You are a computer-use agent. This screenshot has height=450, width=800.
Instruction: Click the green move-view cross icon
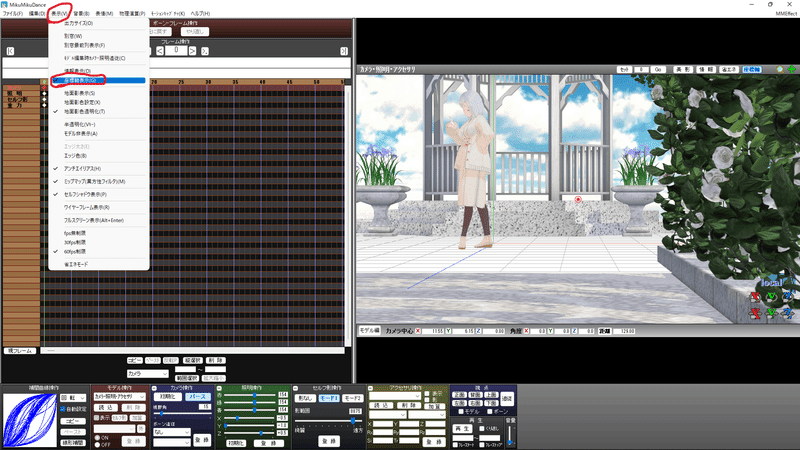point(791,69)
